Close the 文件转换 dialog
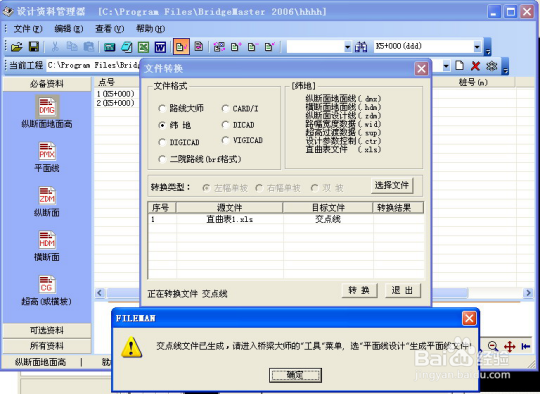Screen dimensions: 540x394 point(421,69)
